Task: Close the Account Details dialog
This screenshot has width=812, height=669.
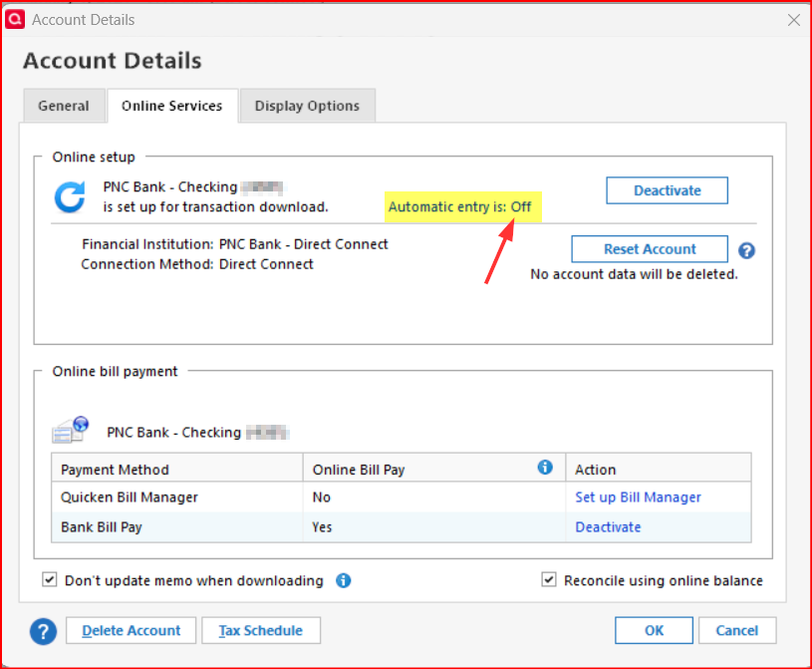Action: coord(793,20)
